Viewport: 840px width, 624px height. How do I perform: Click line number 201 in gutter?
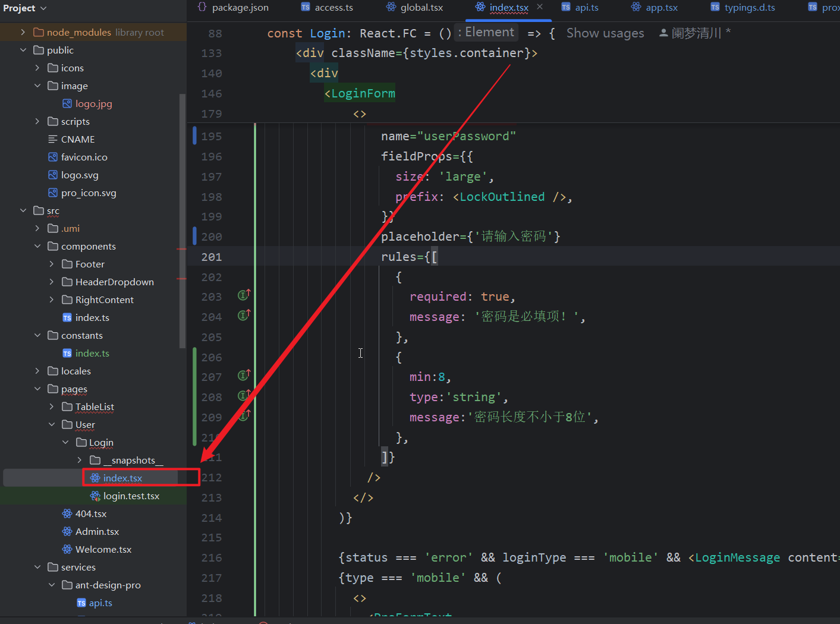pyautogui.click(x=212, y=257)
